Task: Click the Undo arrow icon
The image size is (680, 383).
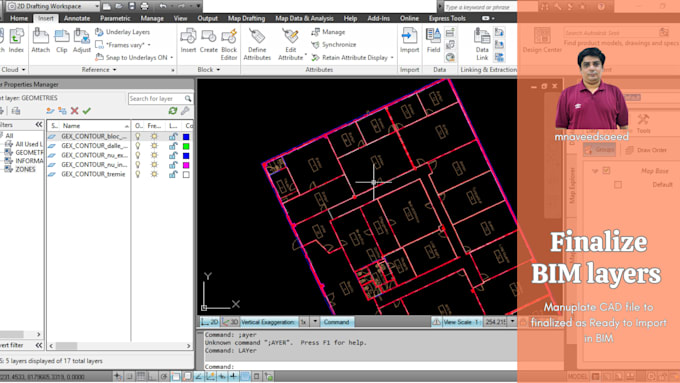Action: pos(163,6)
